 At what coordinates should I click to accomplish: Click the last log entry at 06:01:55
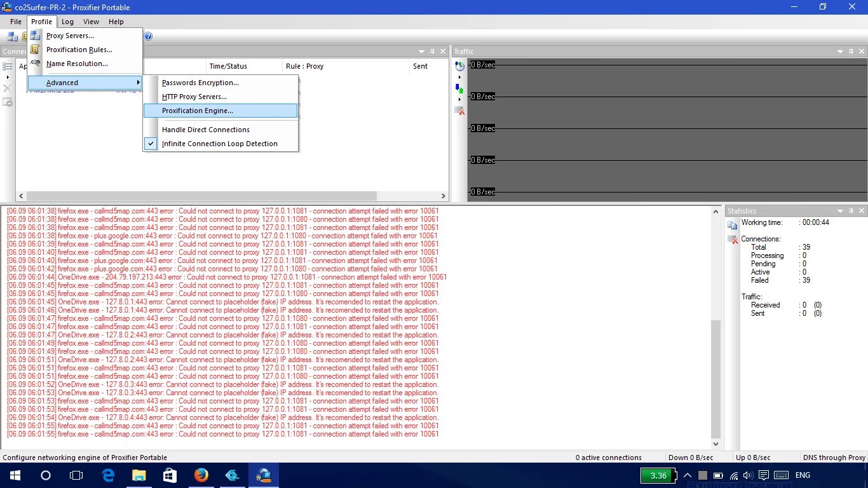(x=222, y=434)
